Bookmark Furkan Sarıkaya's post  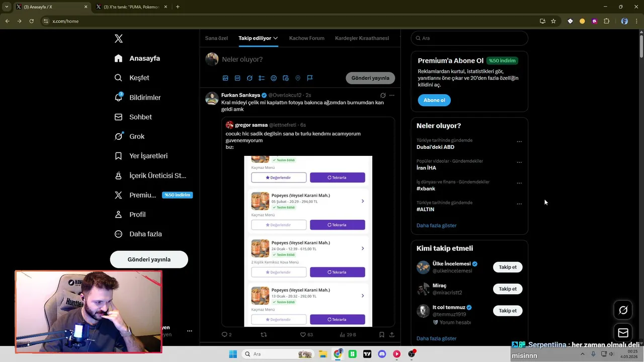click(x=382, y=334)
